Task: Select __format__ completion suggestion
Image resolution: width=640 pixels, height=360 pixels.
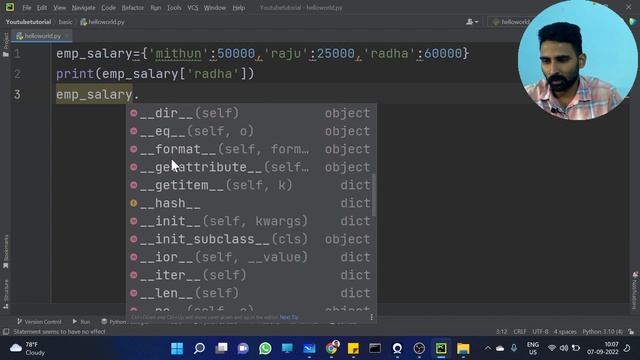Action: [x=251, y=149]
